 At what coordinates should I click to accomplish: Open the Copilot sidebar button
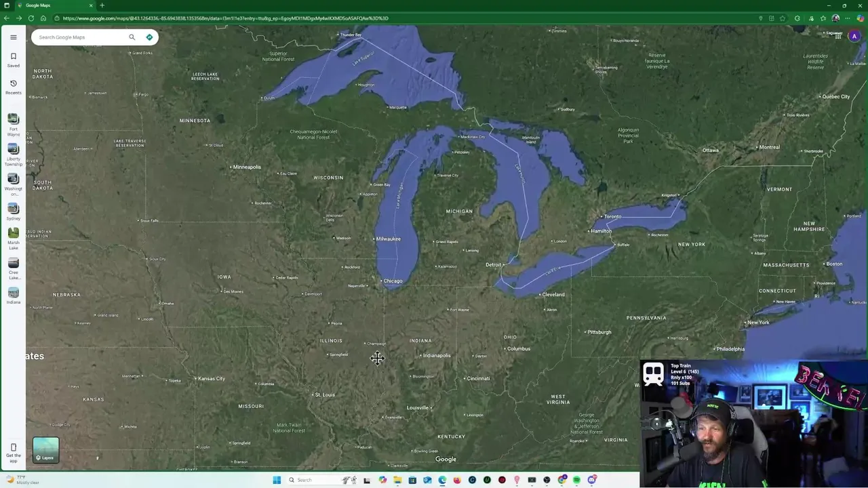pos(861,18)
